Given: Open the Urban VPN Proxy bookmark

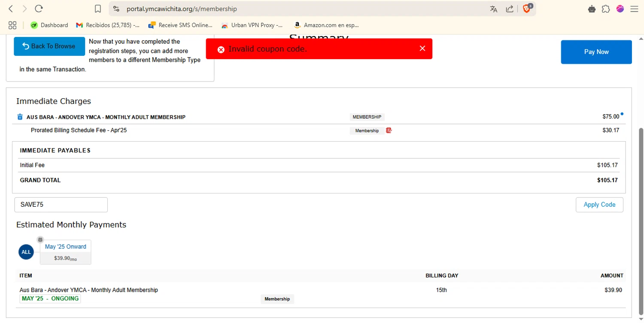Looking at the screenshot, I should coord(252,25).
